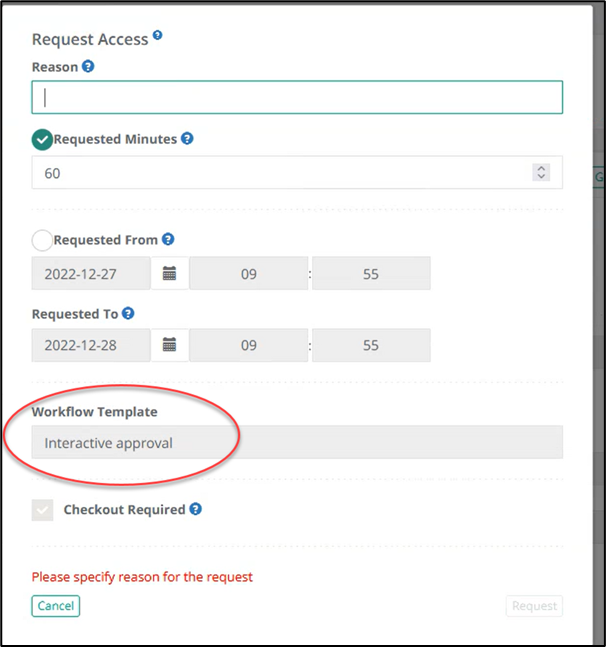Click into the Reason text field

point(297,97)
